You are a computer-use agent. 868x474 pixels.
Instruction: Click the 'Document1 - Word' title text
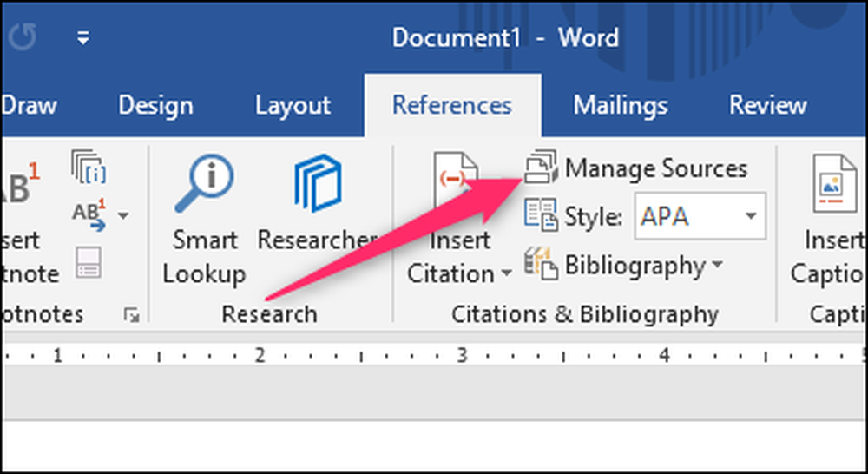pos(505,38)
